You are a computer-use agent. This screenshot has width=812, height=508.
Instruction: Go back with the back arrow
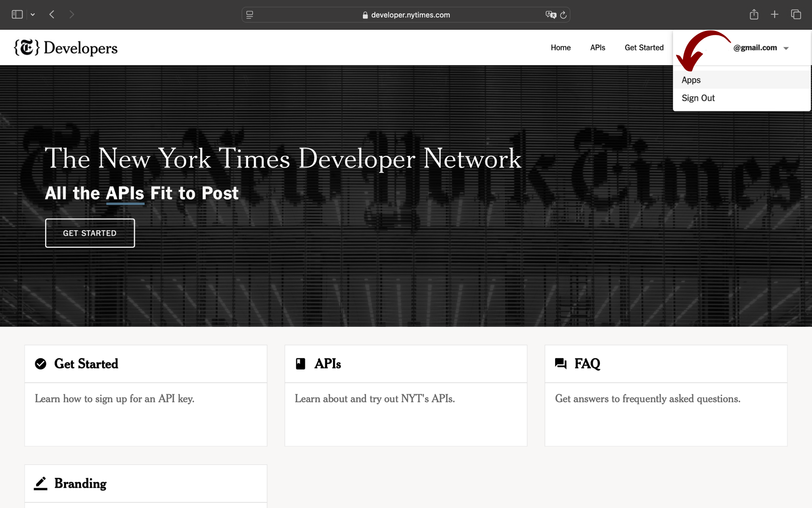[52, 15]
